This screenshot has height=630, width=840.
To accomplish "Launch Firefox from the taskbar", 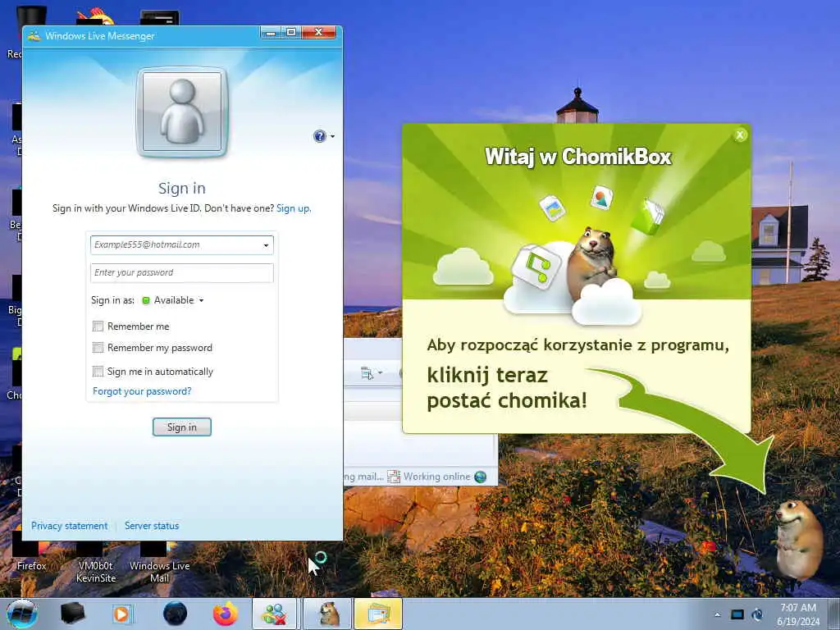I will tap(226, 614).
